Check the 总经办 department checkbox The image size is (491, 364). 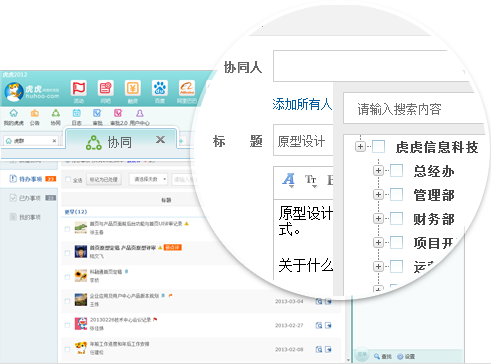point(396,170)
